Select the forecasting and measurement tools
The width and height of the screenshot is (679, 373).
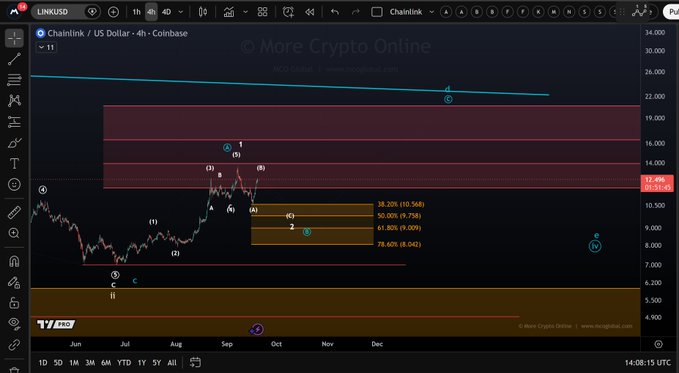click(x=14, y=122)
